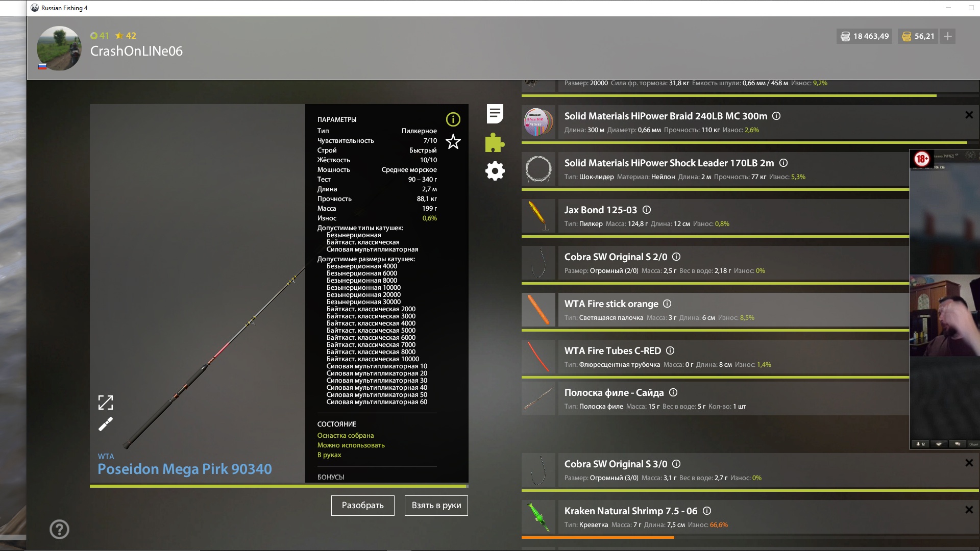This screenshot has height=551, width=980.
Task: Click the Разобрать button
Action: pyautogui.click(x=362, y=505)
